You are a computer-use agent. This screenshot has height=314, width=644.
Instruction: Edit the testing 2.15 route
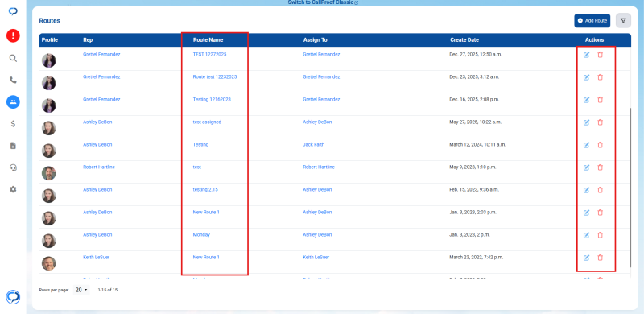[x=587, y=190]
